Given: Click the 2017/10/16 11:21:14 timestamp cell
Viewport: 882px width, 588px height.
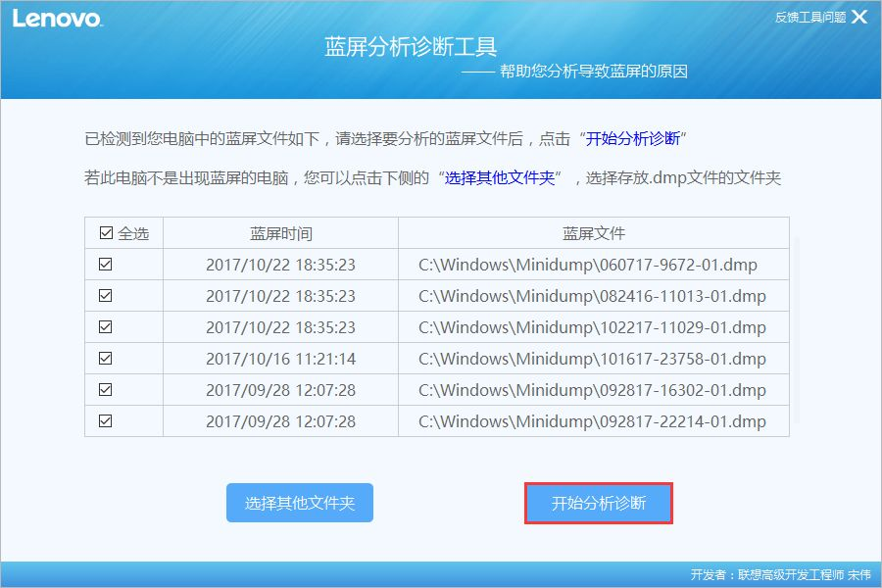Looking at the screenshot, I should (x=280, y=359).
